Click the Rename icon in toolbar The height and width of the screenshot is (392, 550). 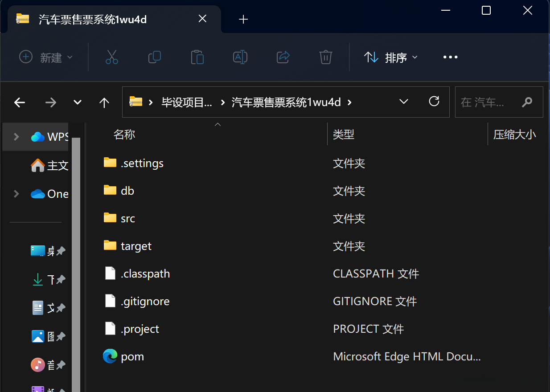point(240,57)
